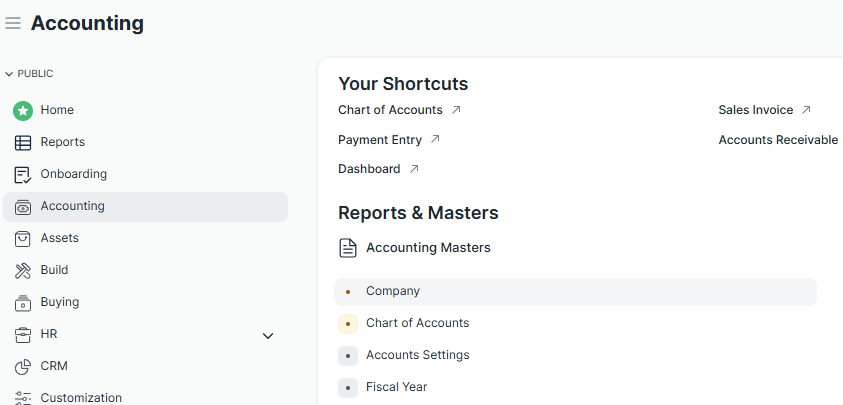
Task: Click the Assets bag icon
Action: (x=23, y=238)
